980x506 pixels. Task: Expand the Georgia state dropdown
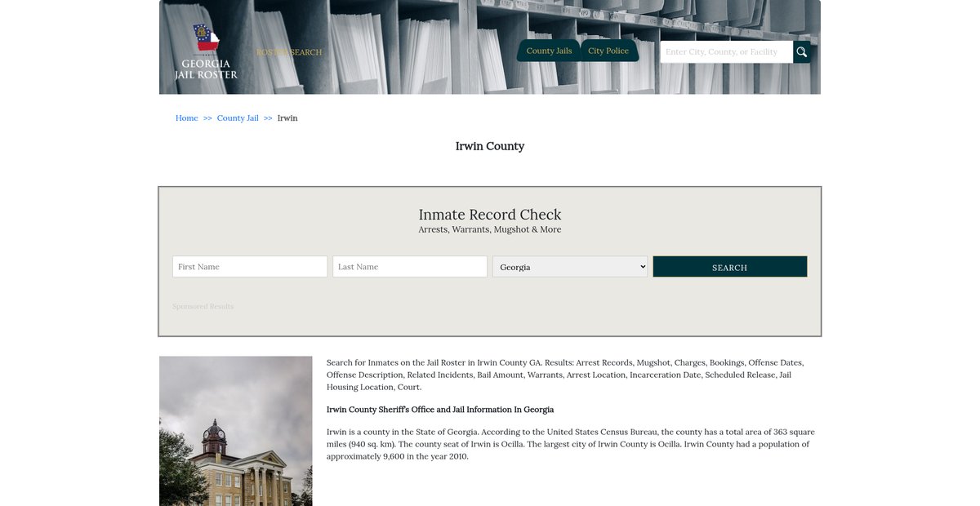570,267
